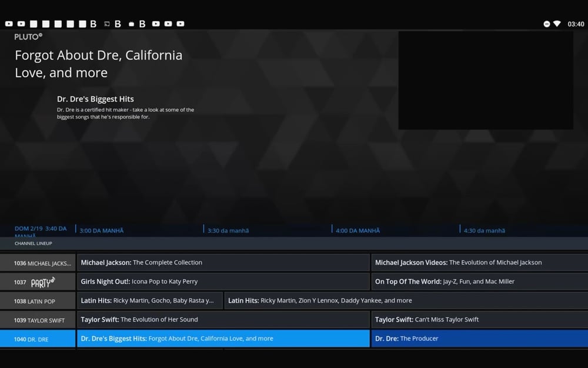588x368 pixels.
Task: Play Dr. Dre's Biggest Hits highlighted program
Action: point(223,339)
